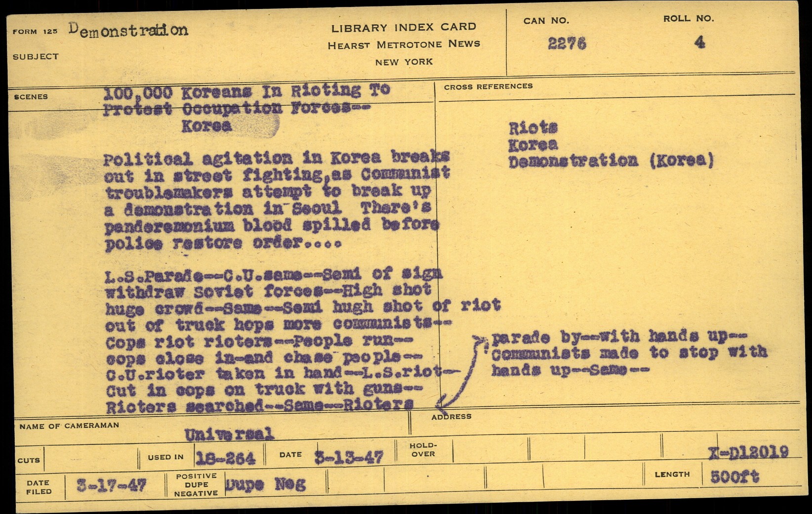Click the length value 500ft
This screenshot has width=812, height=514.
coord(734,476)
